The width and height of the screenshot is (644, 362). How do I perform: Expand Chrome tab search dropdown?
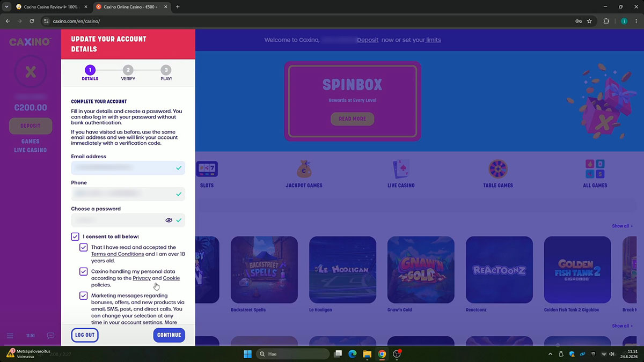[6, 7]
